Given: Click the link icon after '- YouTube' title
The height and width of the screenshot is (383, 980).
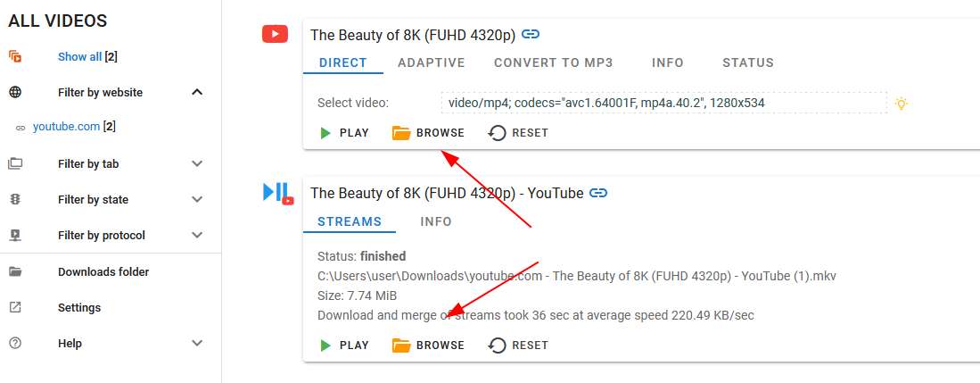Looking at the screenshot, I should pos(598,194).
